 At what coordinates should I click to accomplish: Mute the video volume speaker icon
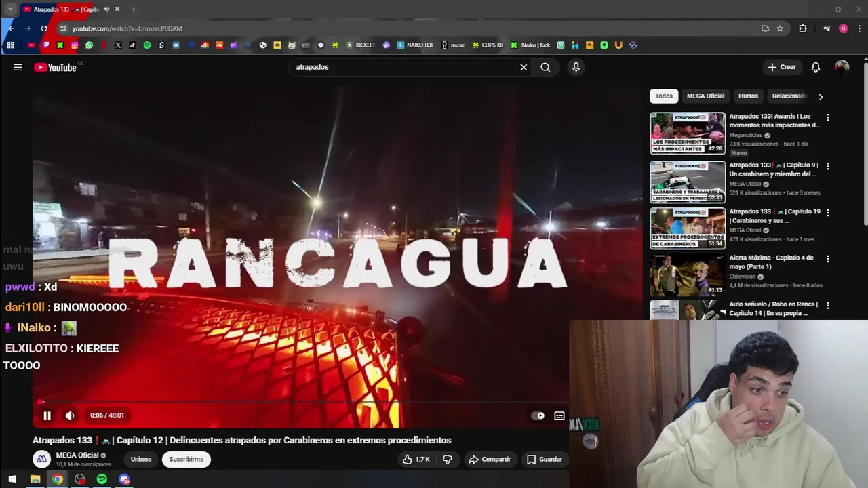point(70,415)
